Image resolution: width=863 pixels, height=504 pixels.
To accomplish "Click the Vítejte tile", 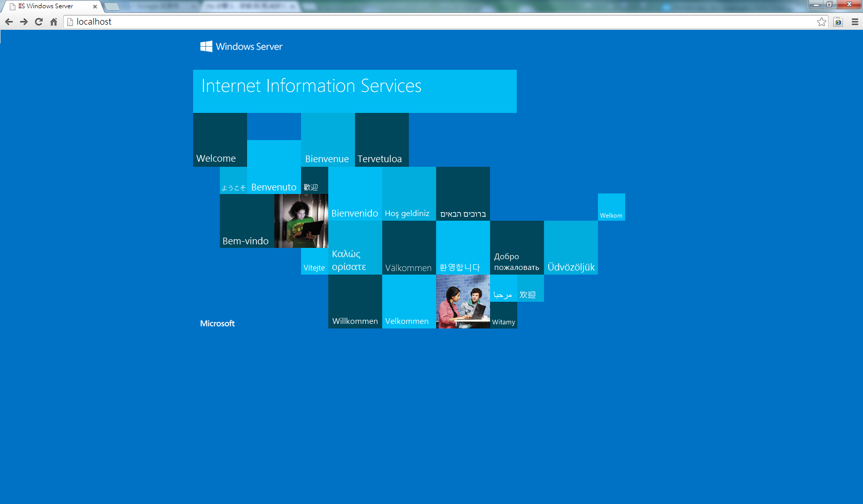I will pos(314,261).
